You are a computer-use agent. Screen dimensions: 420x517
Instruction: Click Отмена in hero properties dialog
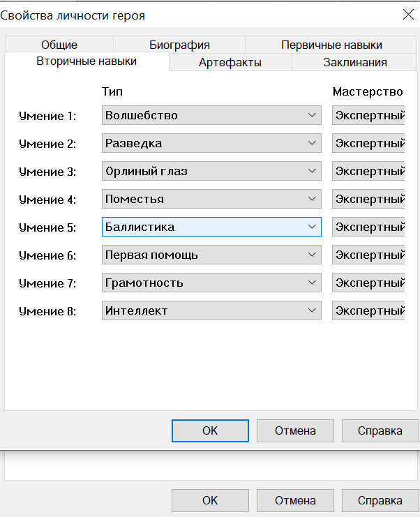point(295,430)
